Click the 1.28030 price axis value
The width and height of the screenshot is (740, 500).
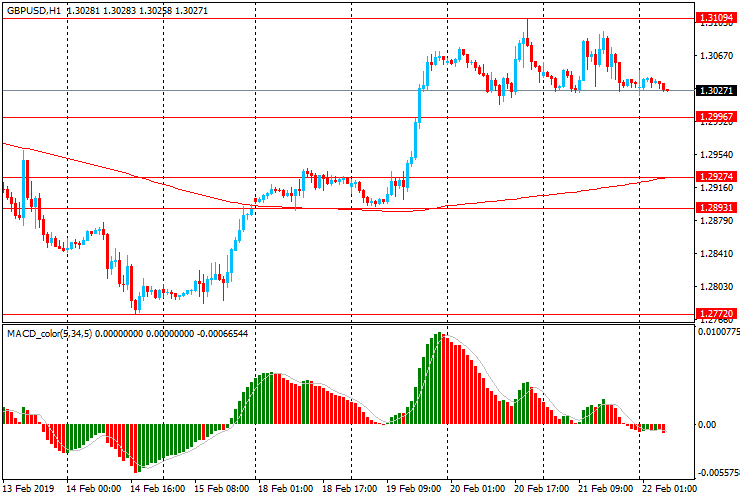(x=716, y=287)
